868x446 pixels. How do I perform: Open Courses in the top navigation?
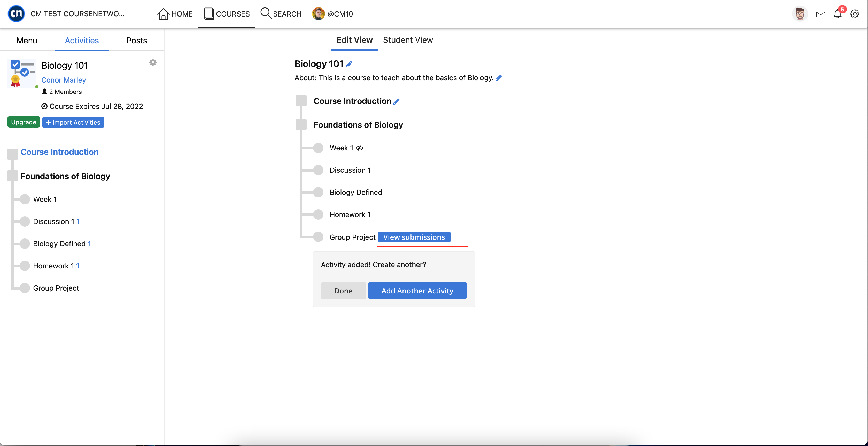click(x=227, y=14)
